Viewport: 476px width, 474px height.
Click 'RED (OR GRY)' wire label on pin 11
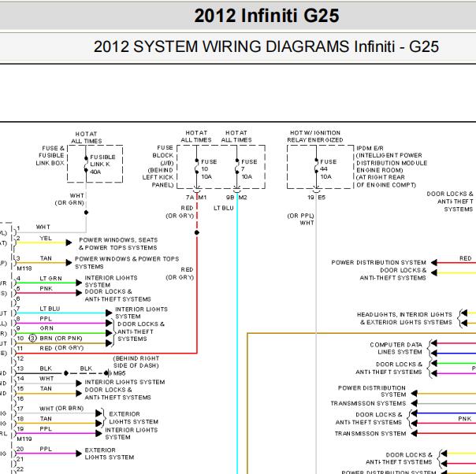61,348
